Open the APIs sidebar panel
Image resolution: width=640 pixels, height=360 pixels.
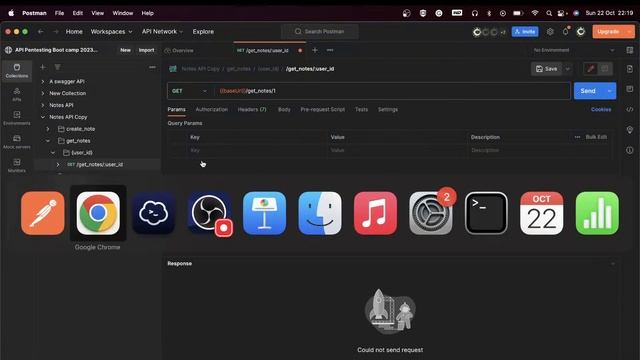17,94
